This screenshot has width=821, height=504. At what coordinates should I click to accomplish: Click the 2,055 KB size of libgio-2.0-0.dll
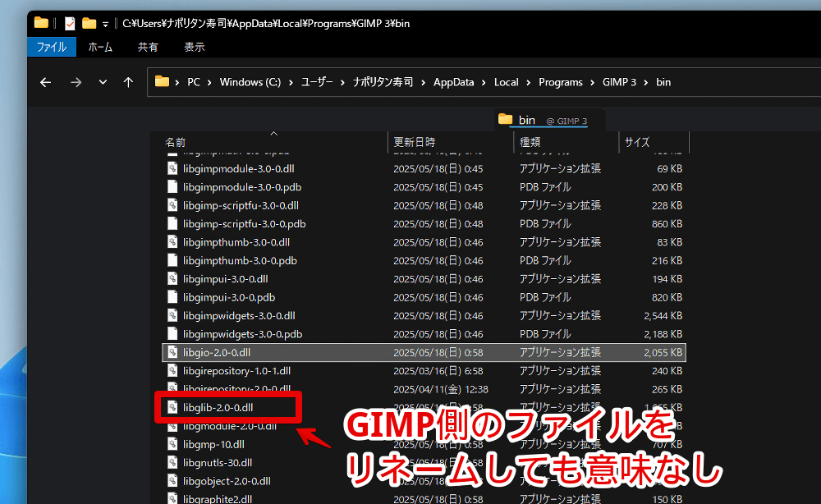coord(663,353)
